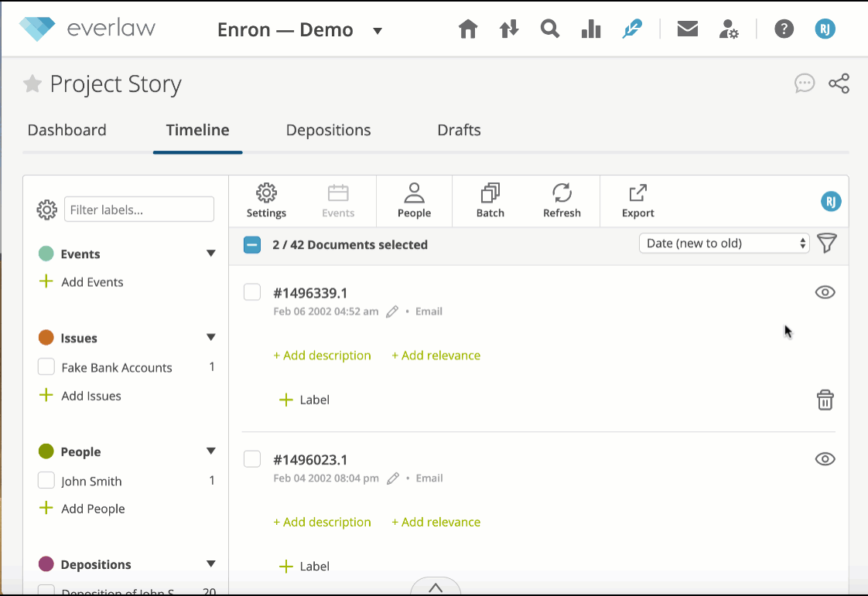The width and height of the screenshot is (868, 596).
Task: Add a Label to document #1496023.1
Action: pyautogui.click(x=305, y=566)
